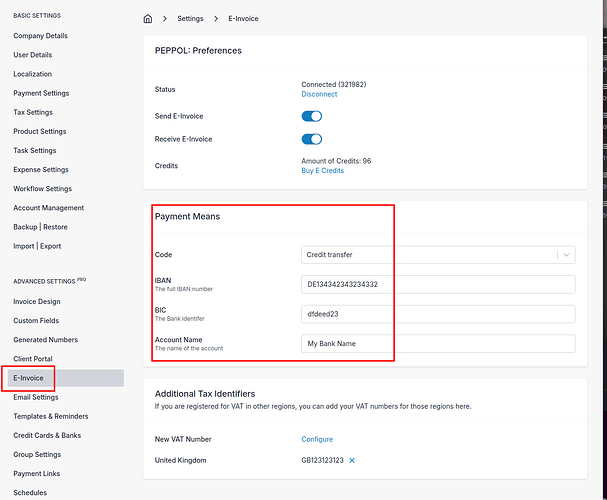Edit the BIC input field
Screen dimensions: 607x500
click(438, 314)
